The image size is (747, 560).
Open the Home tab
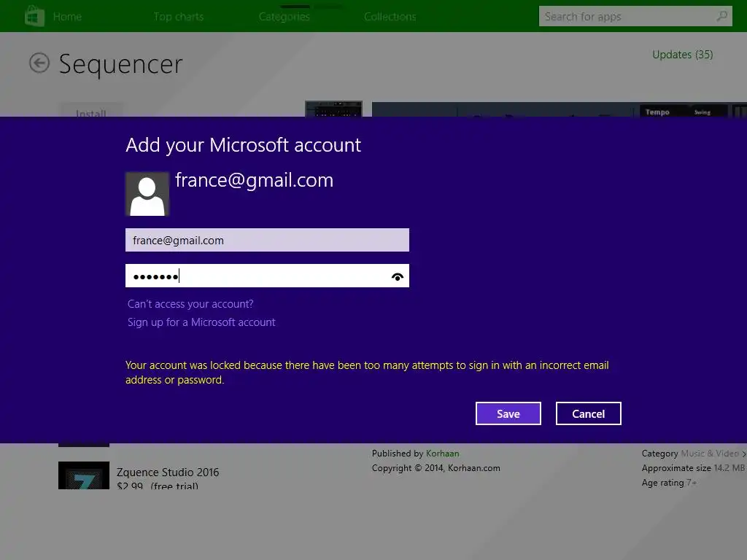pos(67,17)
